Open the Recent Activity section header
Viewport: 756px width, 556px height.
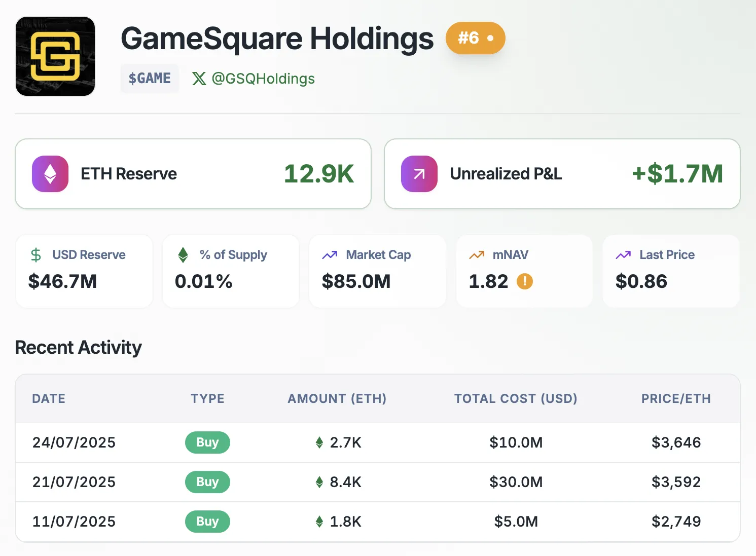point(78,347)
